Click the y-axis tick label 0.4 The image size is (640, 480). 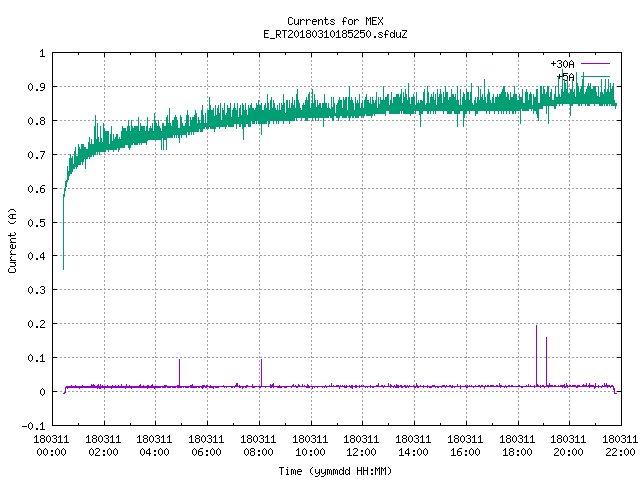36,256
